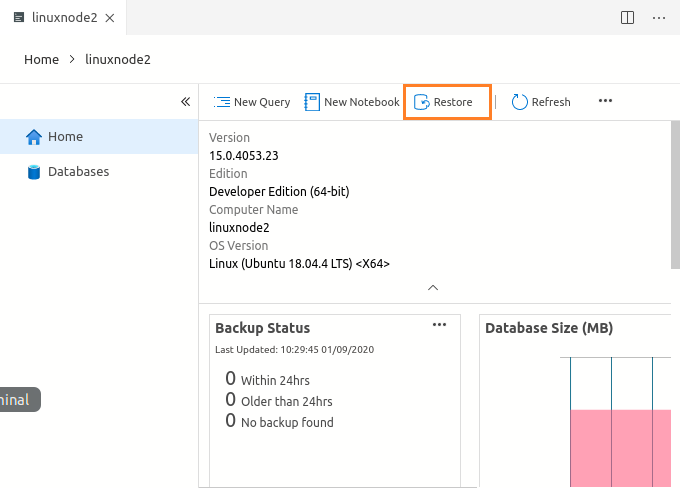
Task: Click the Home breadcrumb link
Action: click(x=41, y=60)
